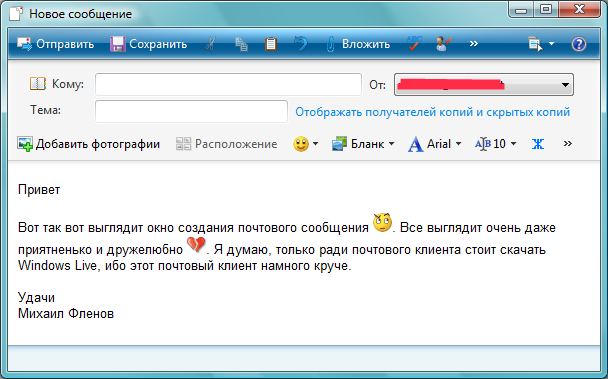
Task: Expand the emoticon dropdown arrow
Action: (x=315, y=144)
